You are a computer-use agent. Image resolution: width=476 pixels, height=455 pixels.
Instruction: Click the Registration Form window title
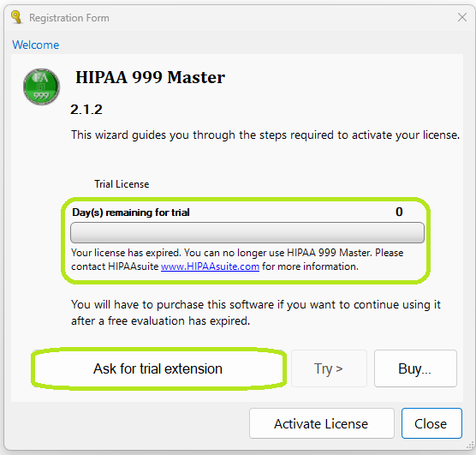pyautogui.click(x=69, y=18)
